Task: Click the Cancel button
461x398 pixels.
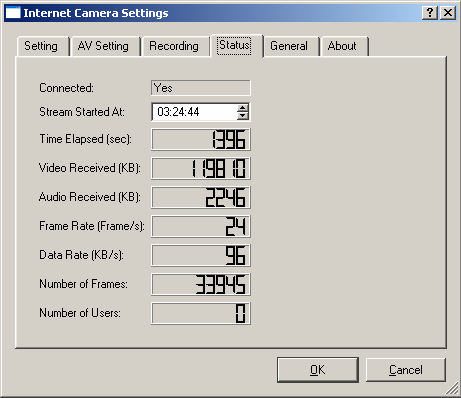Action: point(406,370)
